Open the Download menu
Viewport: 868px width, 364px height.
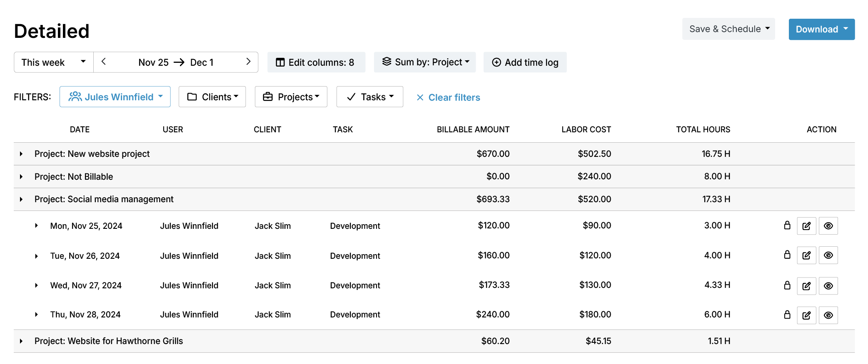(x=822, y=29)
